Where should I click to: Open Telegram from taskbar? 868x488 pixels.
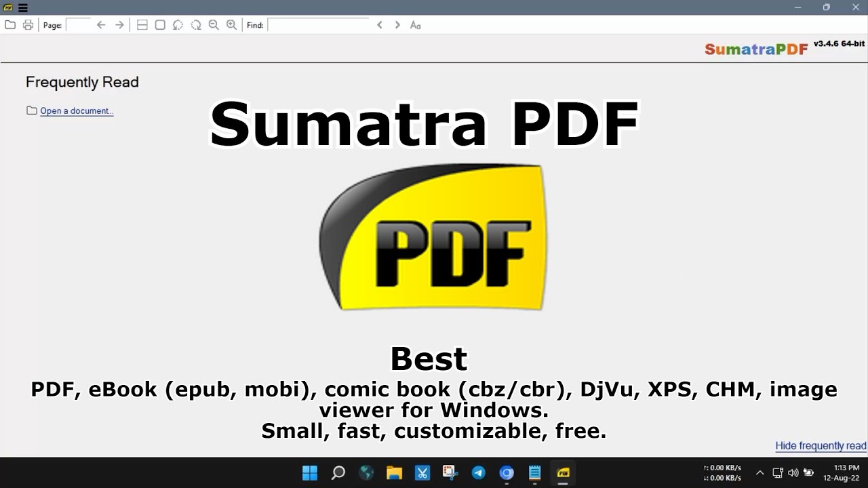[x=478, y=472]
